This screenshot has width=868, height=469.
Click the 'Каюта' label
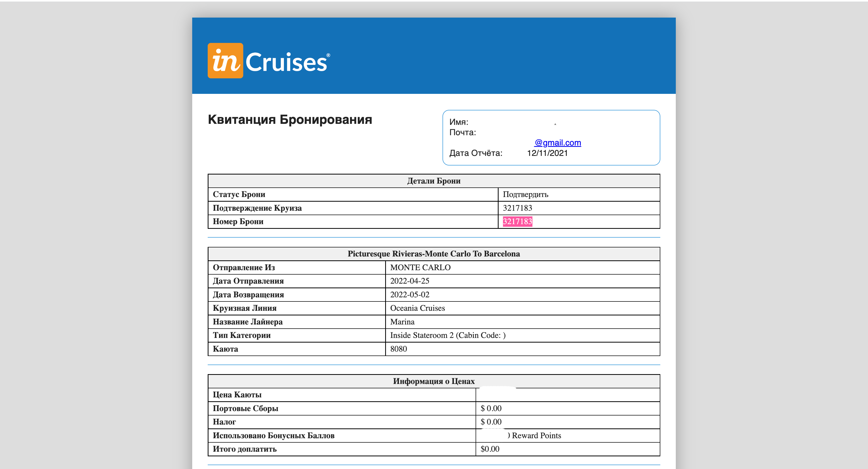pos(225,349)
